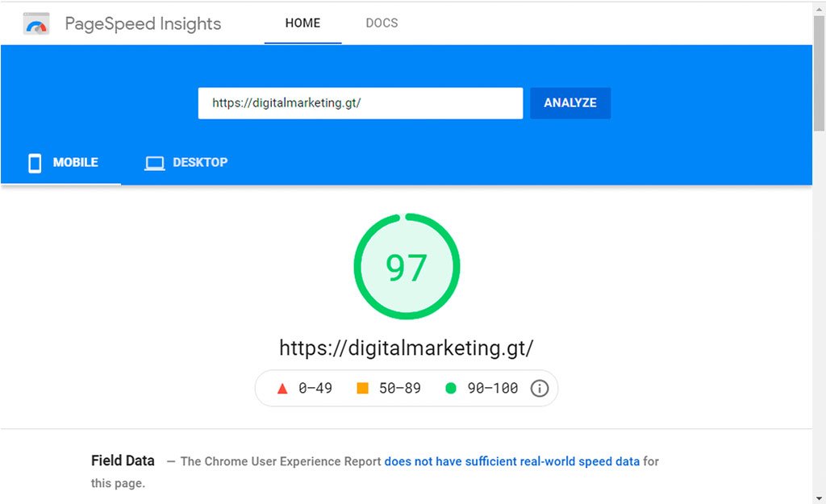
Task: Open 'does not have sufficient real-world speed data' link
Action: (512, 461)
